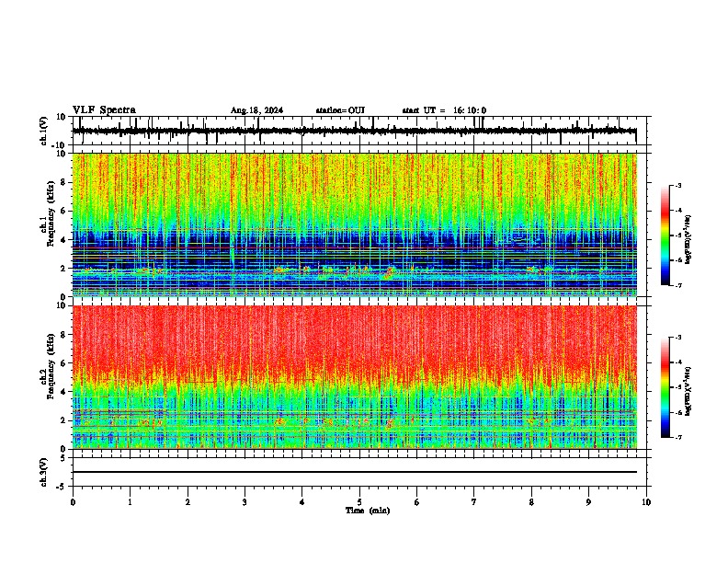The width and height of the screenshot is (728, 563).
Task: Click the "VLF Spectra" title text
Action: (x=104, y=110)
